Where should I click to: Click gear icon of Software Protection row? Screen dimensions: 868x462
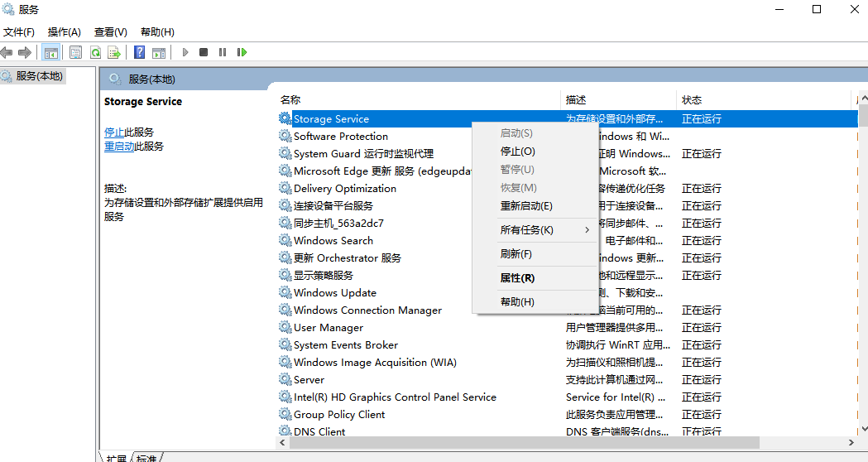(285, 136)
